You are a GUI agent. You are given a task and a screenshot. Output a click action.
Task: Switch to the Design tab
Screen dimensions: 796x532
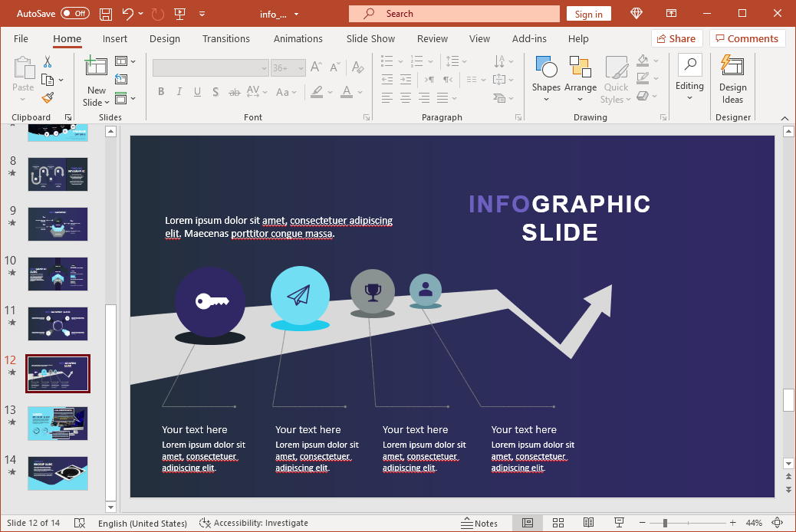[x=165, y=38]
